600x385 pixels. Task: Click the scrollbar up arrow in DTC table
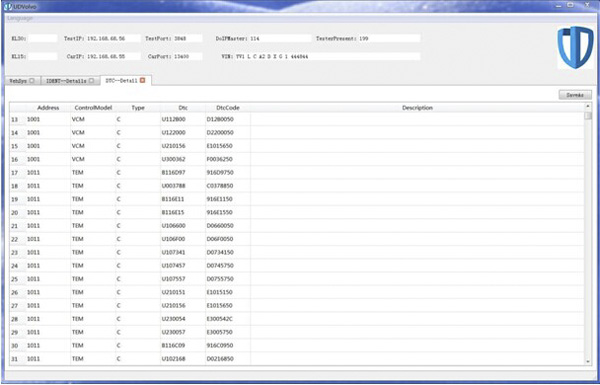[x=588, y=106]
